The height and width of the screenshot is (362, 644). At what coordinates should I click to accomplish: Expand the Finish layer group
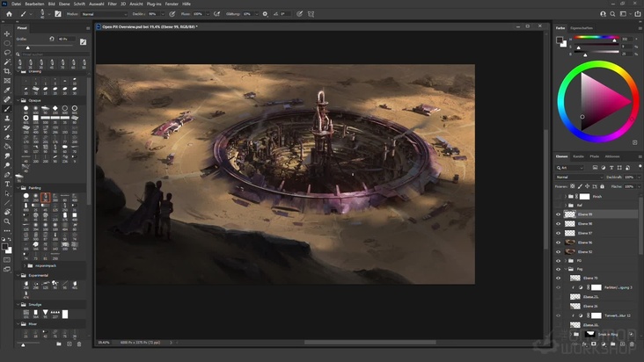566,197
